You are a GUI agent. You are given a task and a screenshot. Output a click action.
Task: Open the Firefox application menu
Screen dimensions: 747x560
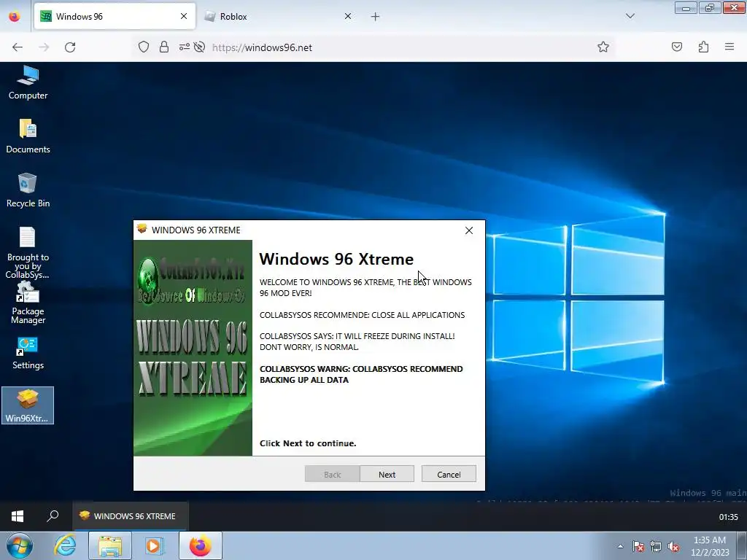coord(729,47)
